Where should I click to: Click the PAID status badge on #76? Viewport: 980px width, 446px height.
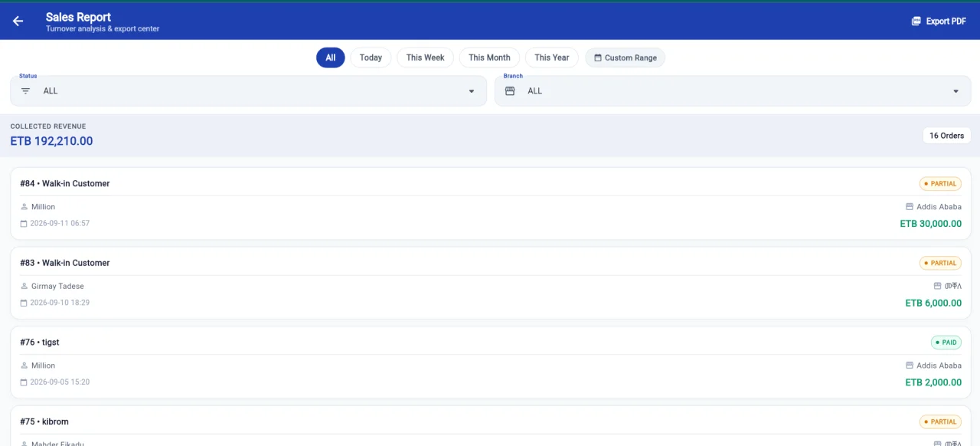(x=946, y=343)
